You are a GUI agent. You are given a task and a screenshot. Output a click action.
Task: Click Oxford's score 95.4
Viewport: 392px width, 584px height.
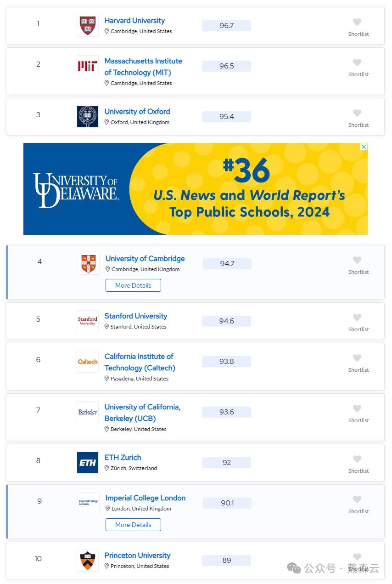(226, 117)
